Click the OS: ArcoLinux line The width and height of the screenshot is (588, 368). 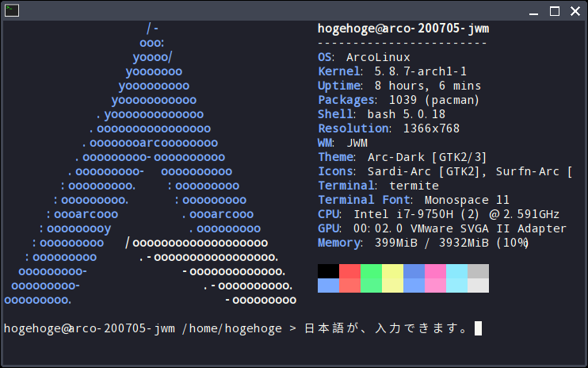[x=364, y=57]
